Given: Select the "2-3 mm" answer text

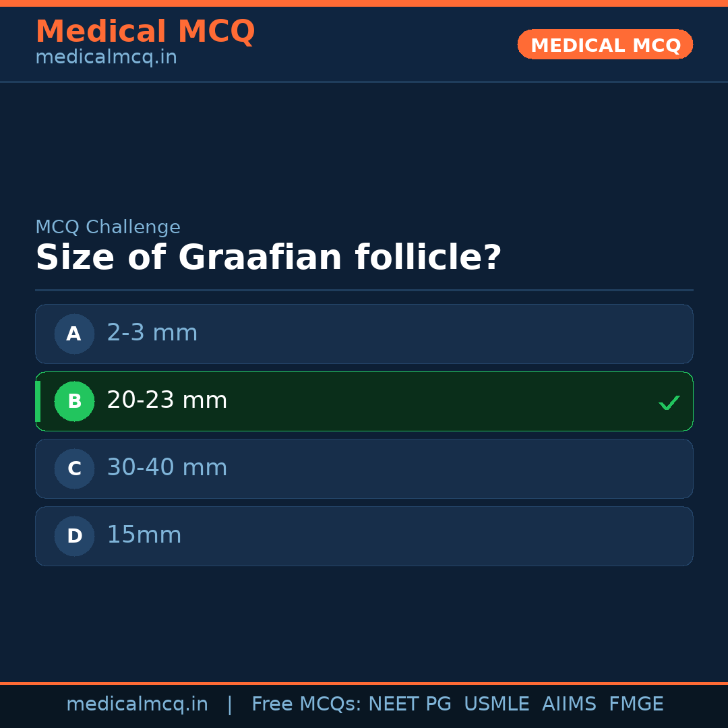Looking at the screenshot, I should 152,333.
